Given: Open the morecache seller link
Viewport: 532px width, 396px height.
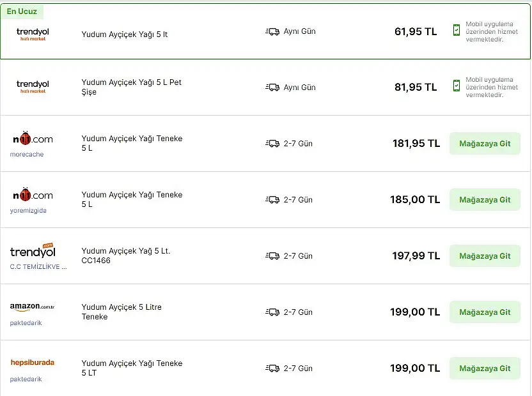Looking at the screenshot, I should click(x=27, y=155).
